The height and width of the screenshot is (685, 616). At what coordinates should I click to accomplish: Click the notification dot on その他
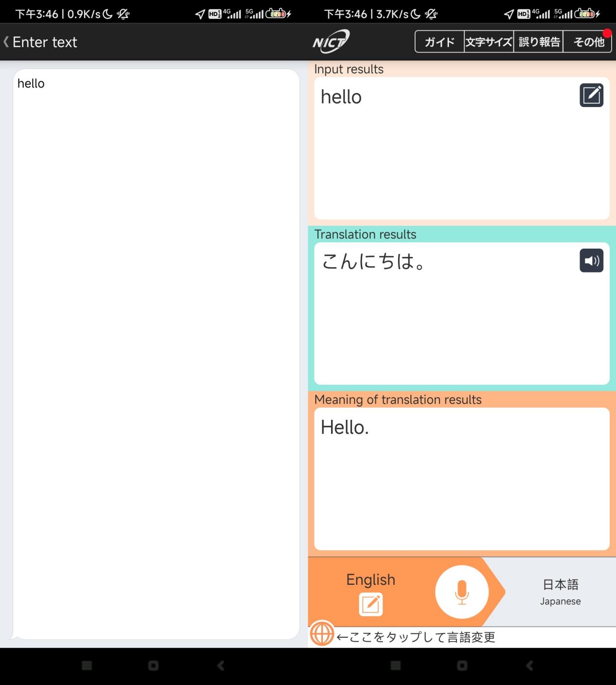607,32
